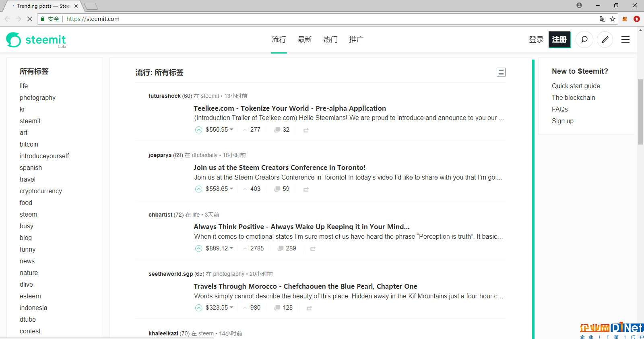Click the Sign up sidebar link
Viewport: 644px width, 339px height.
click(x=563, y=121)
